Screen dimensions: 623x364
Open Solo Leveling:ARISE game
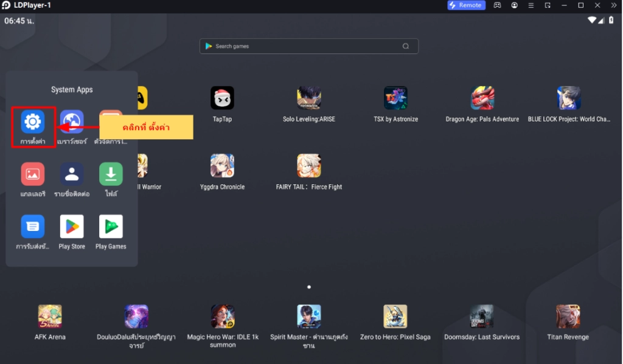(309, 98)
